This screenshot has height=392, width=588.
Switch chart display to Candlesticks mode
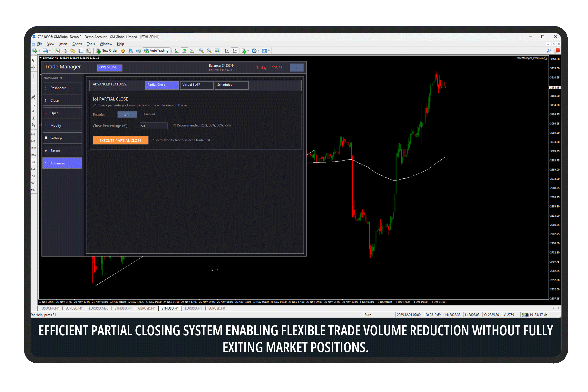(x=184, y=51)
